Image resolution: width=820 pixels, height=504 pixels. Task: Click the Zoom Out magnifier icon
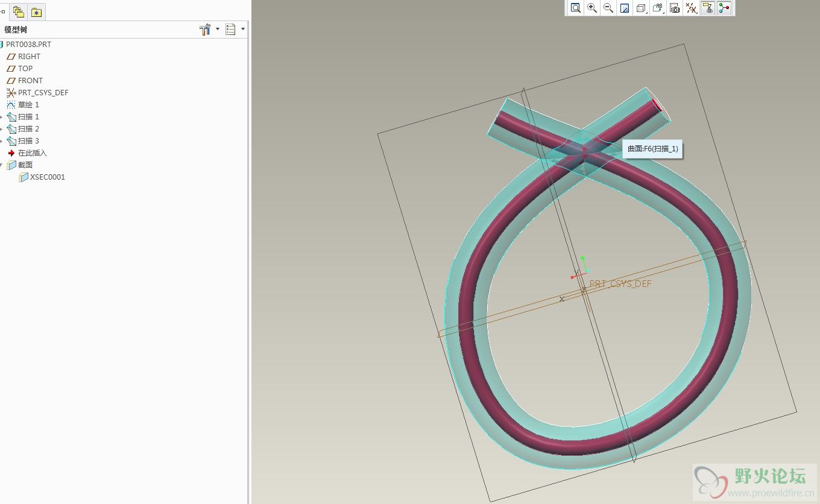tap(608, 8)
